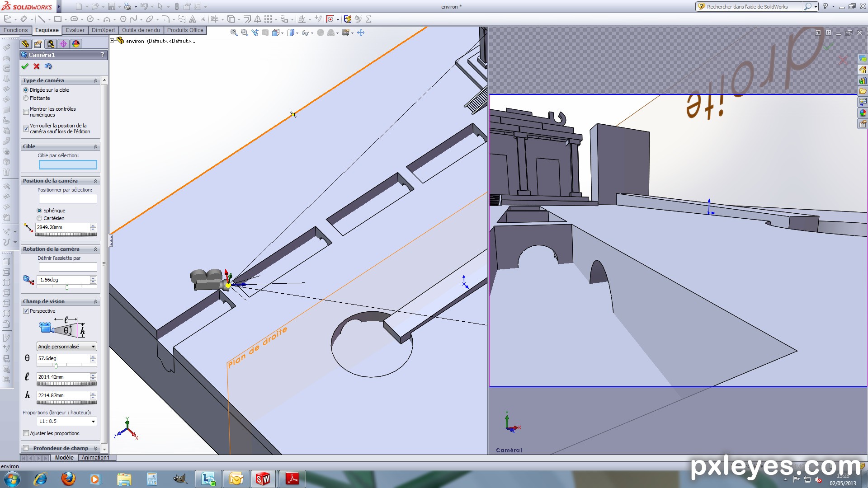Switch to the Fonctions tab
The image size is (868, 488).
tap(16, 30)
